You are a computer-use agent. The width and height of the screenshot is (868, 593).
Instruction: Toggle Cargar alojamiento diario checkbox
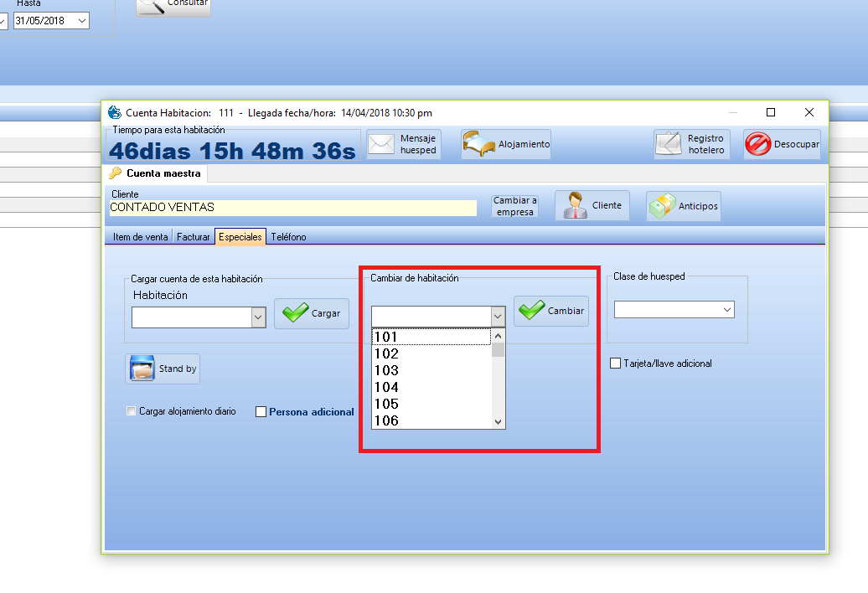[131, 411]
